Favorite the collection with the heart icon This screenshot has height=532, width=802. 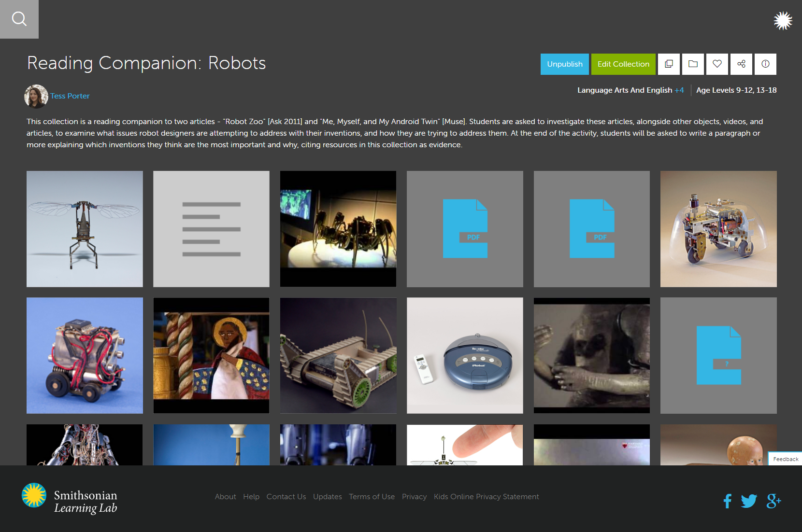pos(717,64)
